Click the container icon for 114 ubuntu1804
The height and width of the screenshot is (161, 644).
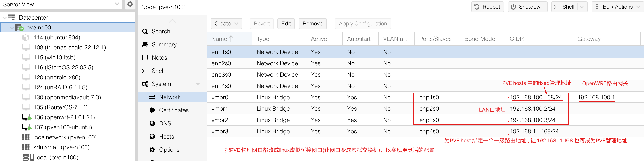[26, 38]
